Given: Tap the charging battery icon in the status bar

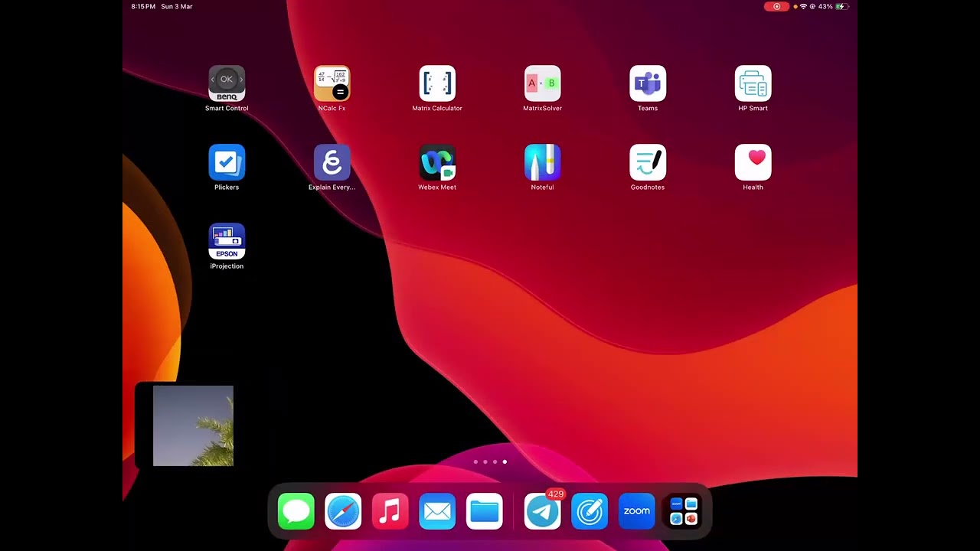Looking at the screenshot, I should coord(842,7).
